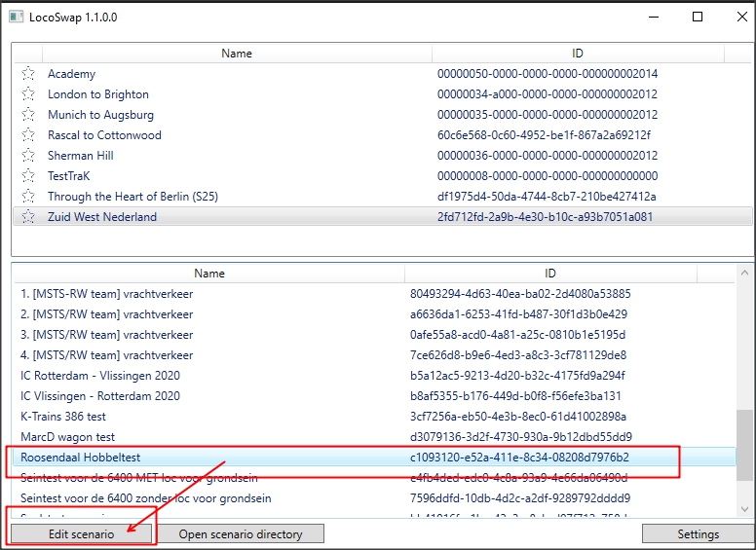The width and height of the screenshot is (756, 550).
Task: Star the London to Brighton route
Action: point(28,94)
